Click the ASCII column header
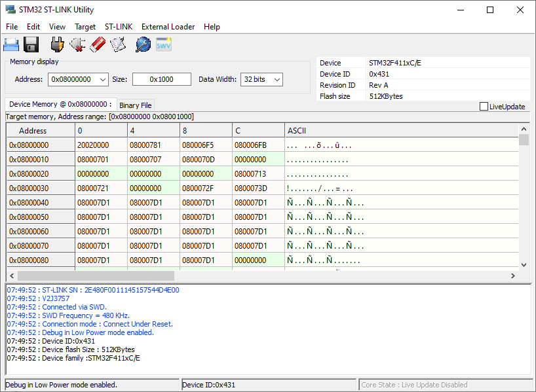This screenshot has height=392, width=536. point(402,130)
